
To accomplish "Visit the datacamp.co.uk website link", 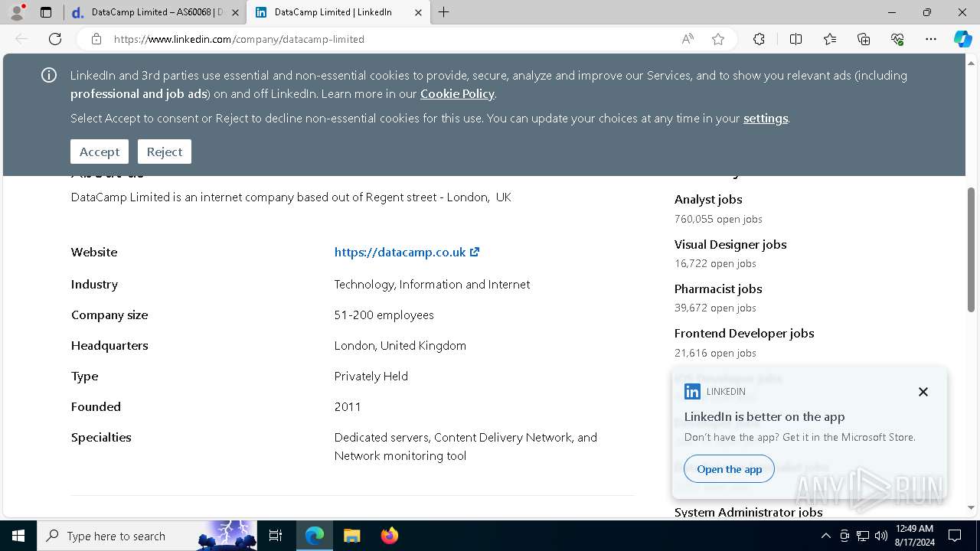I will [x=407, y=252].
